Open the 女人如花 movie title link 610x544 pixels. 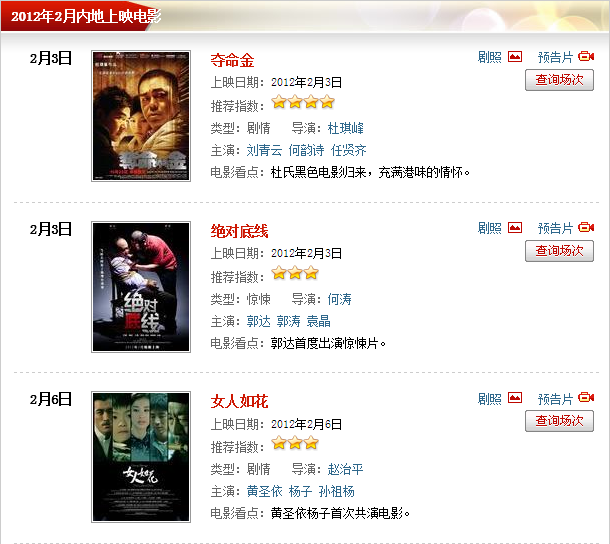[239, 401]
